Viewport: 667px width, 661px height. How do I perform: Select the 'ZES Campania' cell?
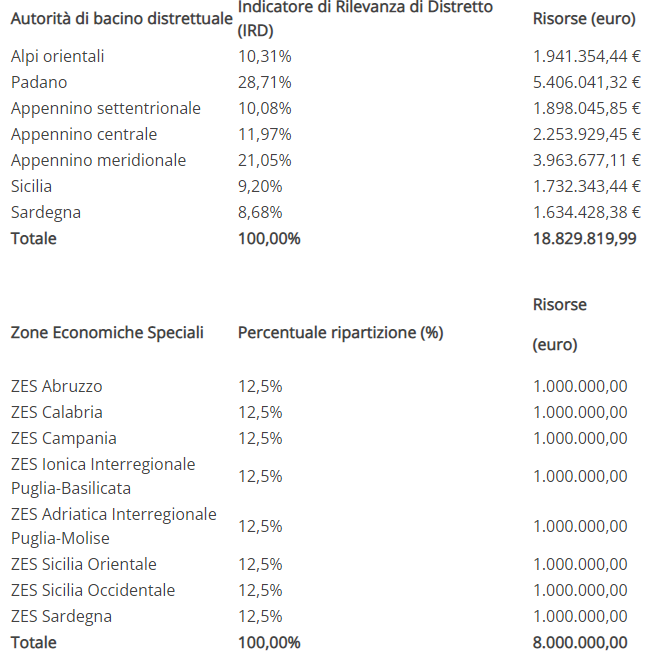(x=63, y=438)
